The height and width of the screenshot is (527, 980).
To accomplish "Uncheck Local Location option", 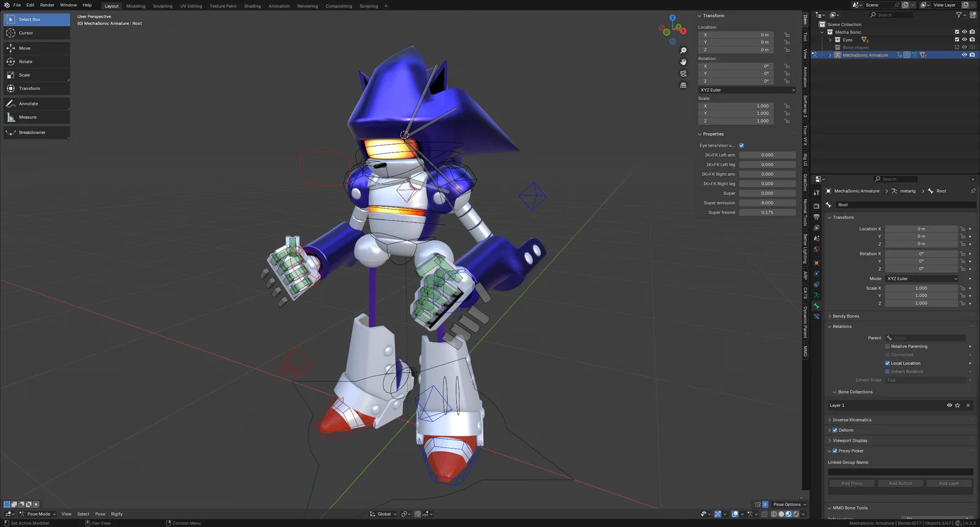I will pos(887,363).
